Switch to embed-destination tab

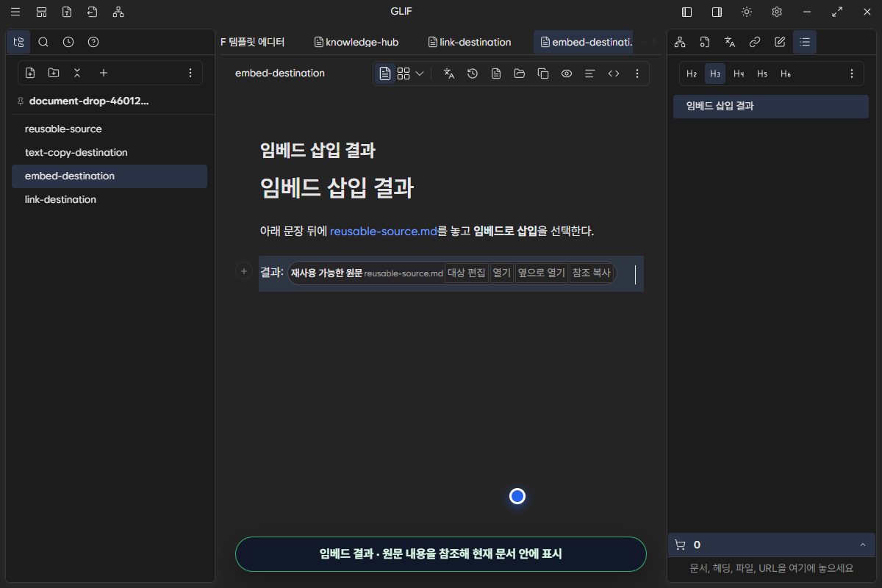(585, 42)
